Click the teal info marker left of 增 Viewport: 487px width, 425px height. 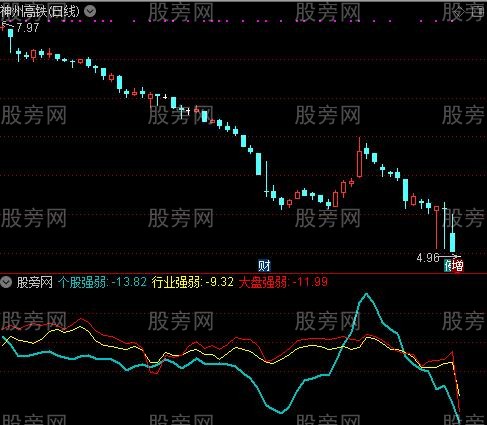[x=448, y=266]
